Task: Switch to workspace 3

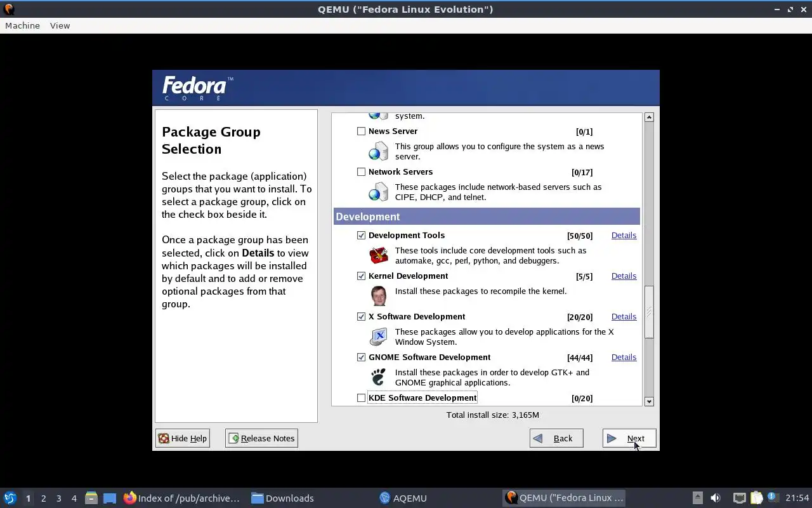Action: pos(58,498)
